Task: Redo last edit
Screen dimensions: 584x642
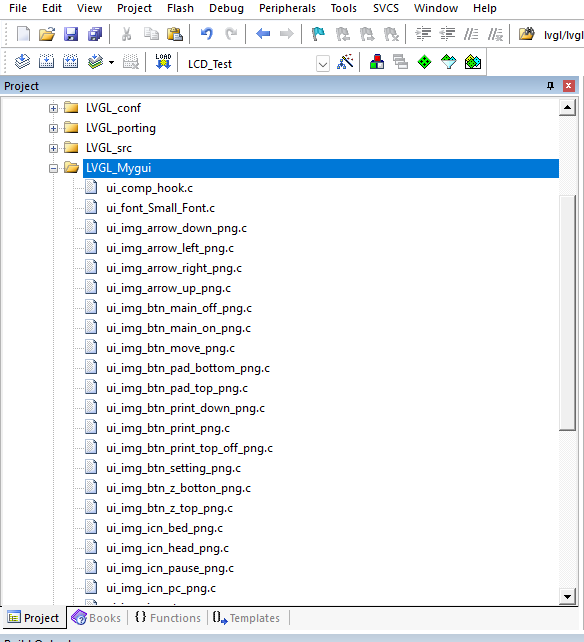Action: [x=231, y=34]
